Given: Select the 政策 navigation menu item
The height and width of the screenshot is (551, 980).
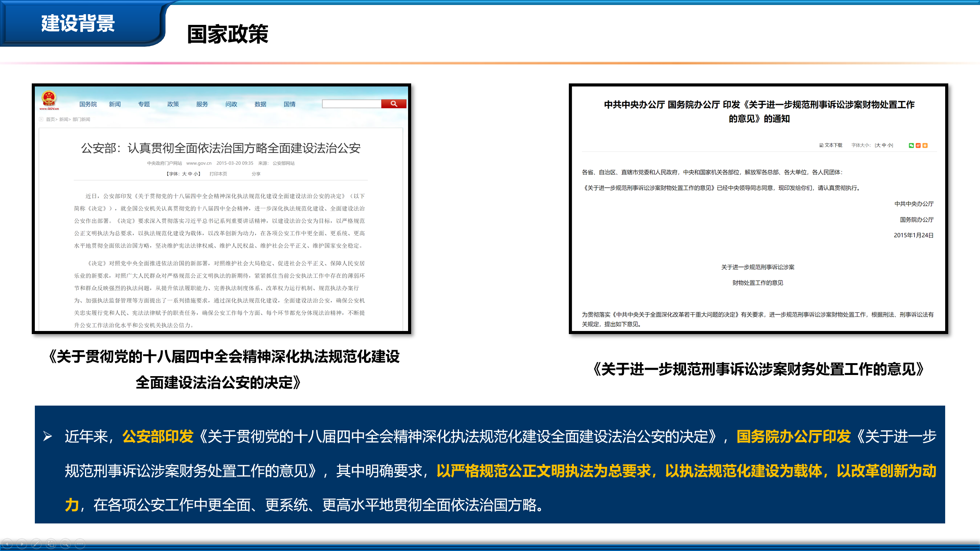Looking at the screenshot, I should pyautogui.click(x=173, y=104).
